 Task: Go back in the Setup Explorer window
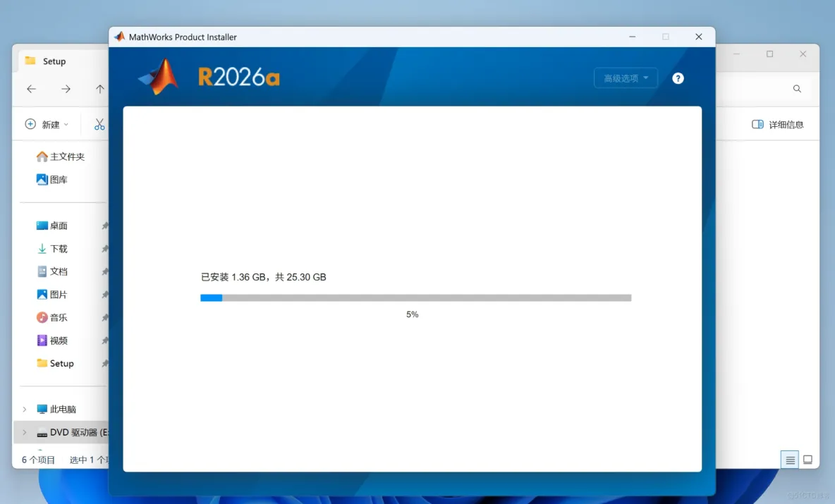click(x=32, y=89)
